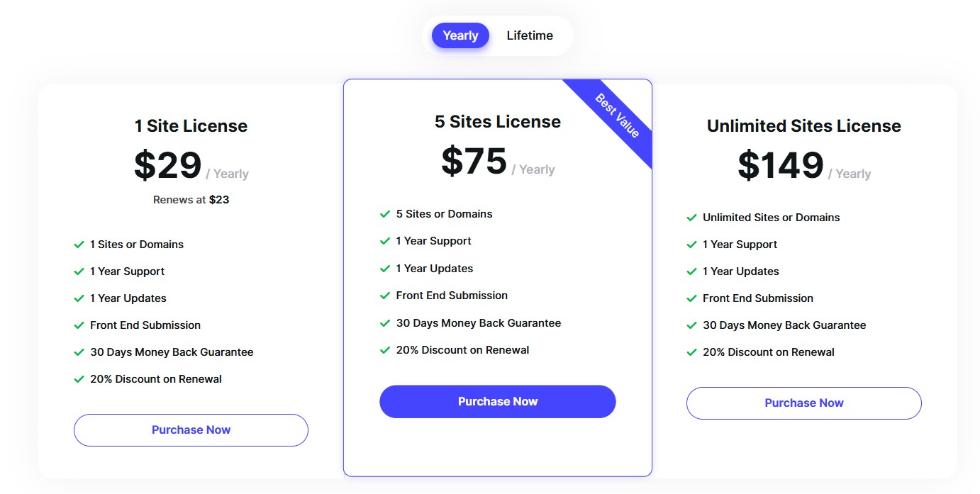The image size is (980, 494).
Task: Purchase the 5 Sites License plan
Action: (x=497, y=402)
